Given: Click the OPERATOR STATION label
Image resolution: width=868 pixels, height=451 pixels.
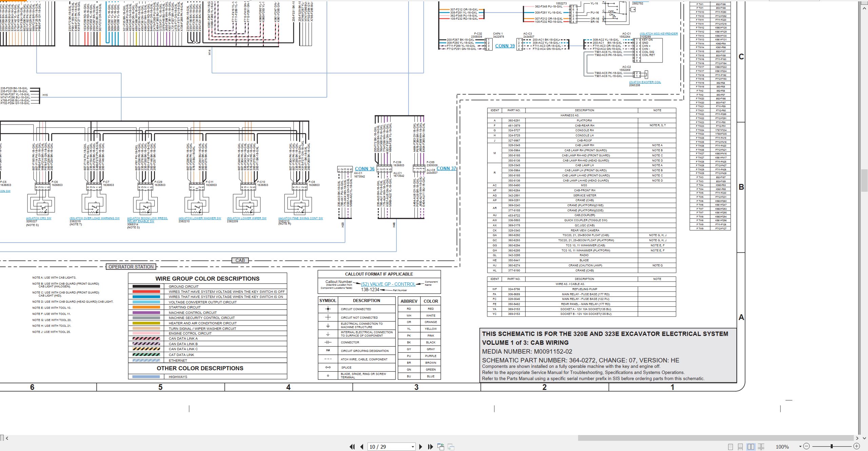Looking at the screenshot, I should point(131,267).
